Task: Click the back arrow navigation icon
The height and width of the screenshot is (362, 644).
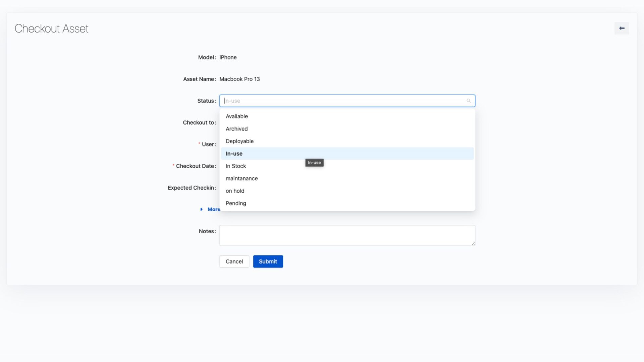Action: point(622,28)
